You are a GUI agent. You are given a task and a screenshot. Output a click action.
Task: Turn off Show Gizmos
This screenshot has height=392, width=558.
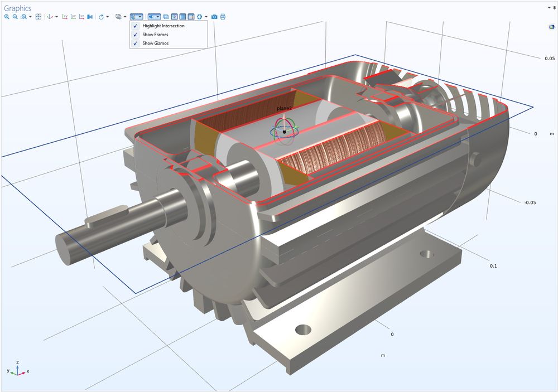coord(135,43)
